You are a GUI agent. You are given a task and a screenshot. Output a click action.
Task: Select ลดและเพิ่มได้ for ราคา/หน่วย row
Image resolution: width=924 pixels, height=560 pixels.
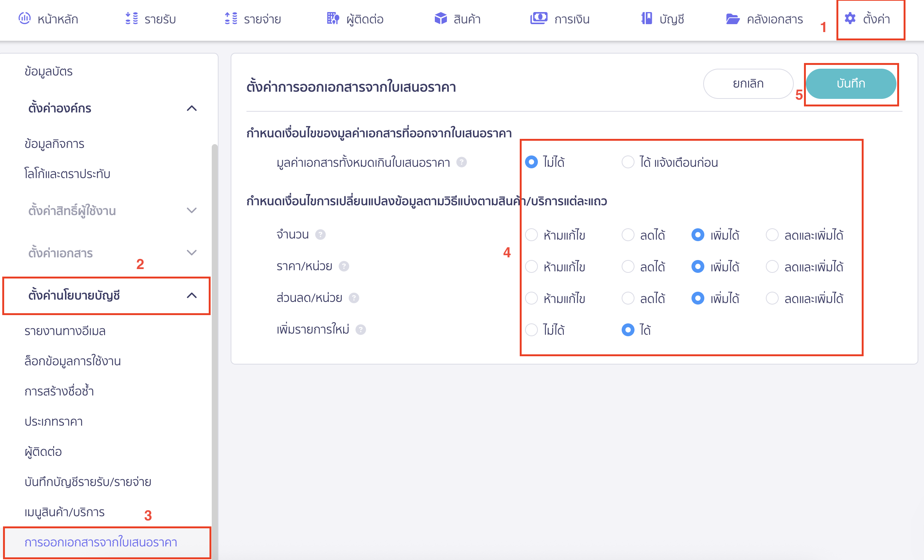(772, 266)
